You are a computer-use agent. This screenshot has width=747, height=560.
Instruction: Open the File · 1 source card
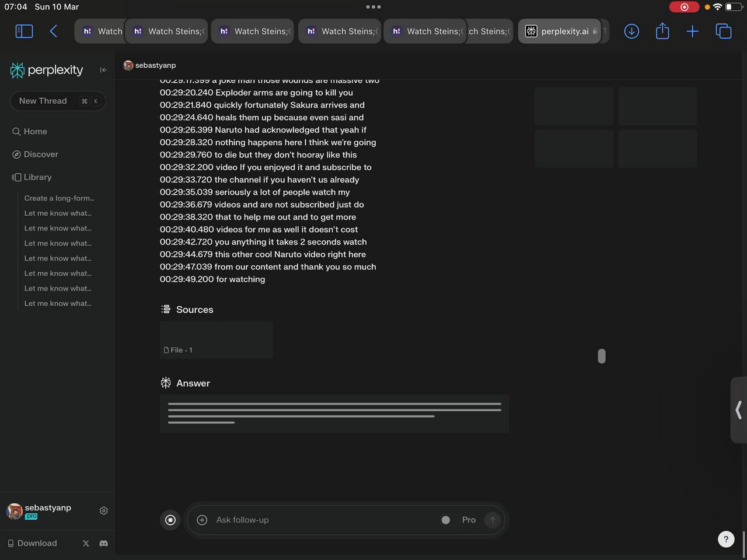pos(217,340)
